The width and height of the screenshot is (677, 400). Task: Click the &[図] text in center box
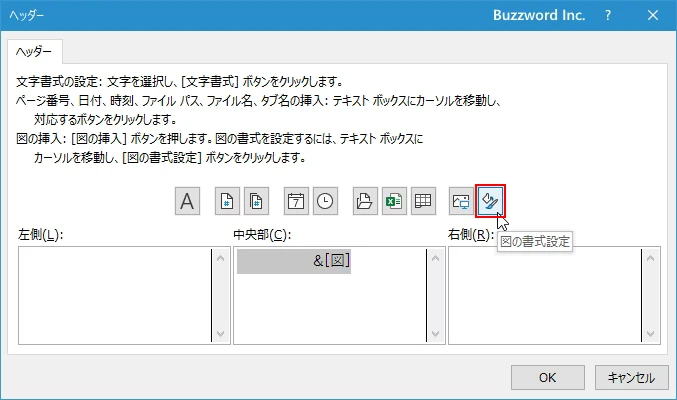(332, 260)
